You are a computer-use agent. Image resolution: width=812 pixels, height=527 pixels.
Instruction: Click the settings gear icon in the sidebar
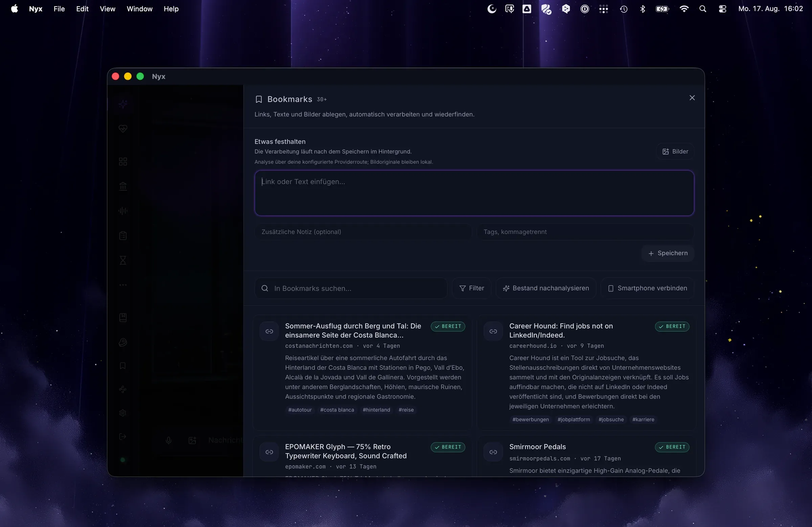[x=123, y=413]
